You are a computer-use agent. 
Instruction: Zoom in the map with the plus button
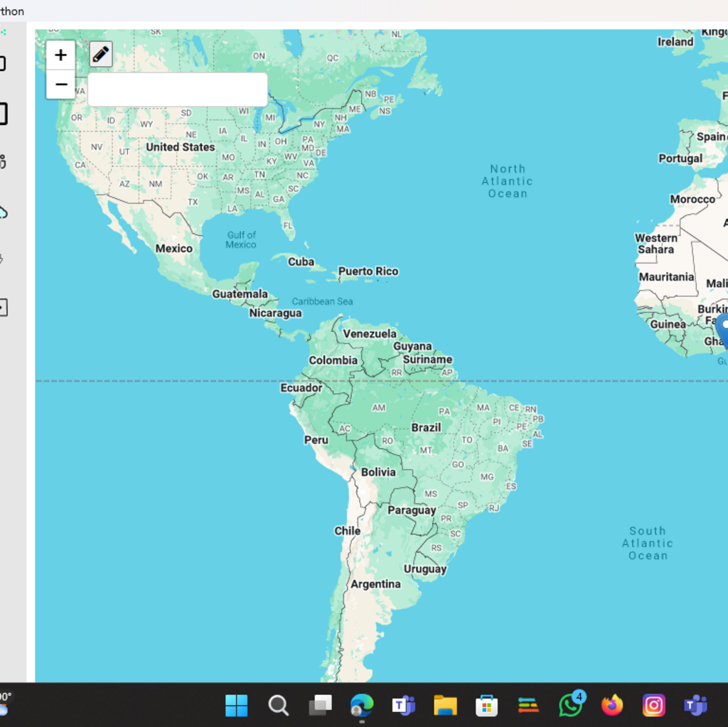tap(61, 55)
